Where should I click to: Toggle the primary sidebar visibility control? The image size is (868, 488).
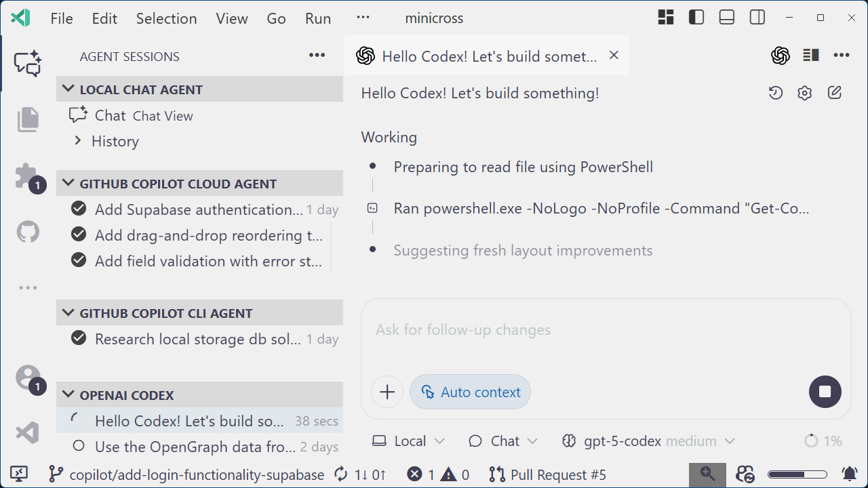(x=696, y=17)
